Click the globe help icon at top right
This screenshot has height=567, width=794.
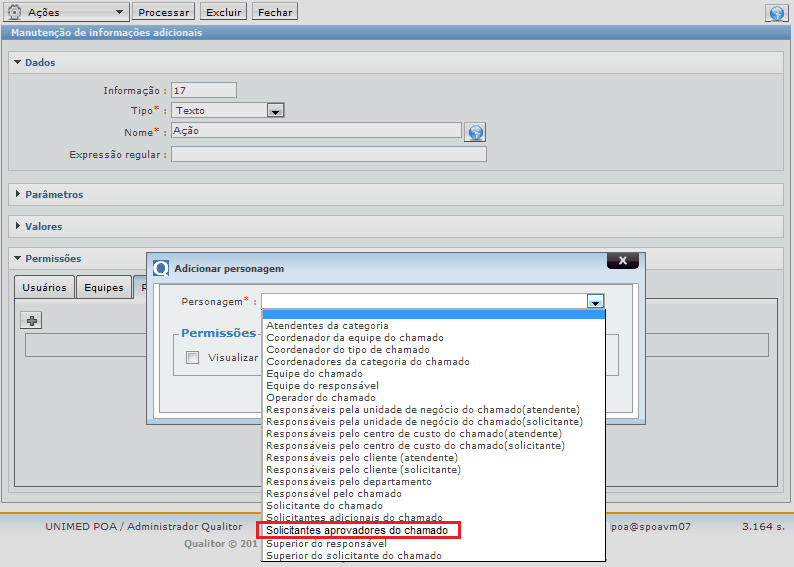[775, 13]
